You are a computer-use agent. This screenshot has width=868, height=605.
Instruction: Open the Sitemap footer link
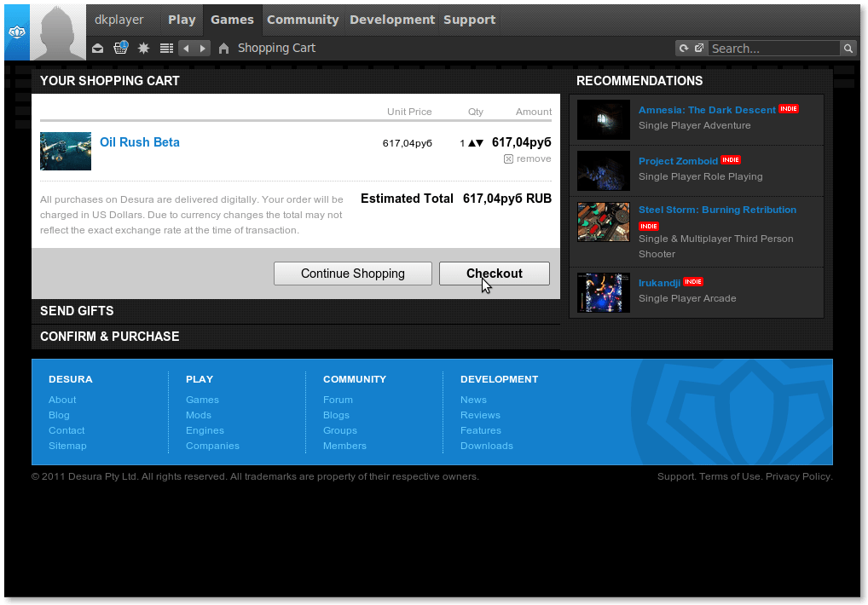point(67,447)
